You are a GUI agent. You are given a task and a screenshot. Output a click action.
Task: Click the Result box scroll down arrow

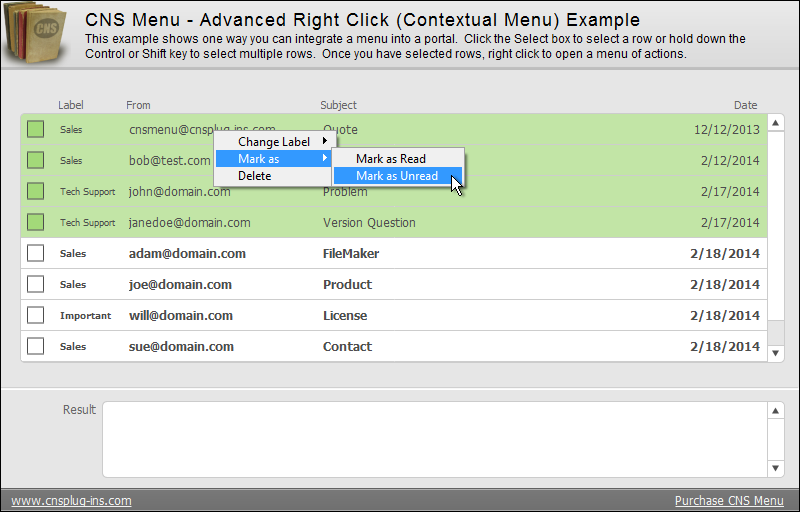(x=776, y=468)
